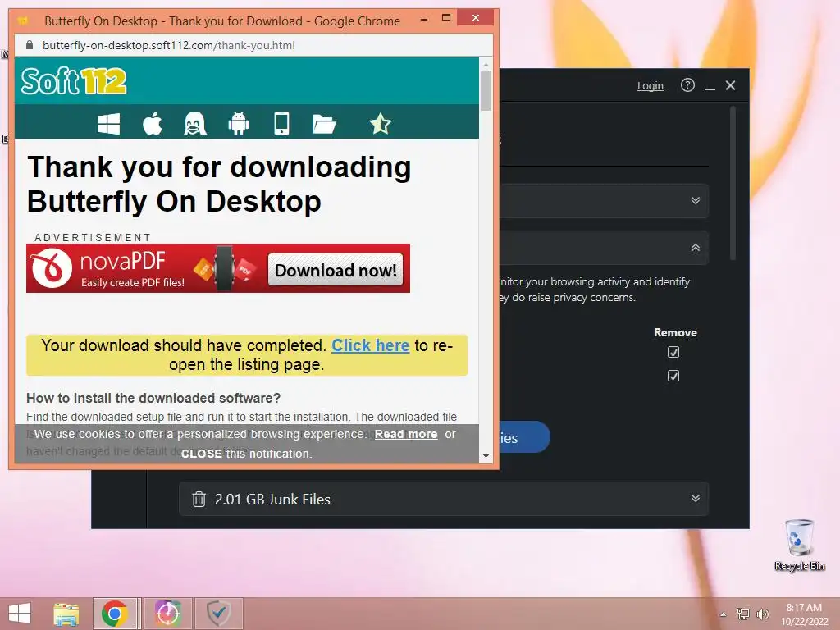Open the mobile phone category icon
Screen dimensions: 840x630
282,123
